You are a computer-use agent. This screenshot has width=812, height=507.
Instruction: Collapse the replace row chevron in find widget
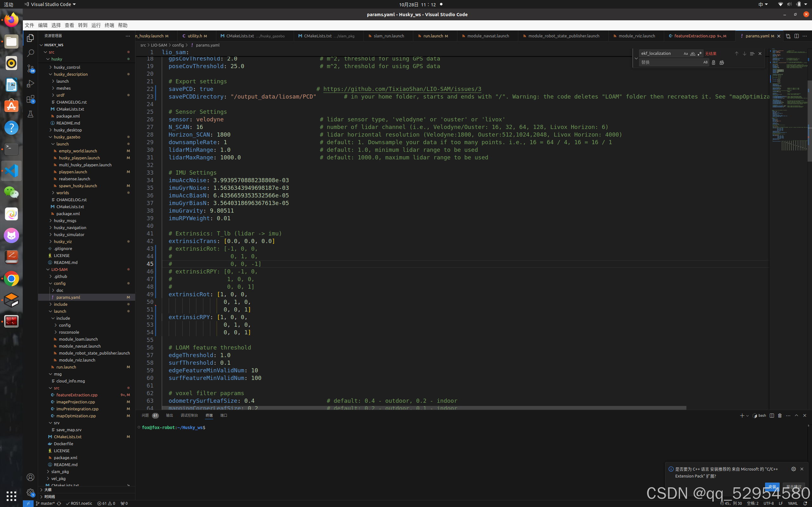(x=636, y=58)
